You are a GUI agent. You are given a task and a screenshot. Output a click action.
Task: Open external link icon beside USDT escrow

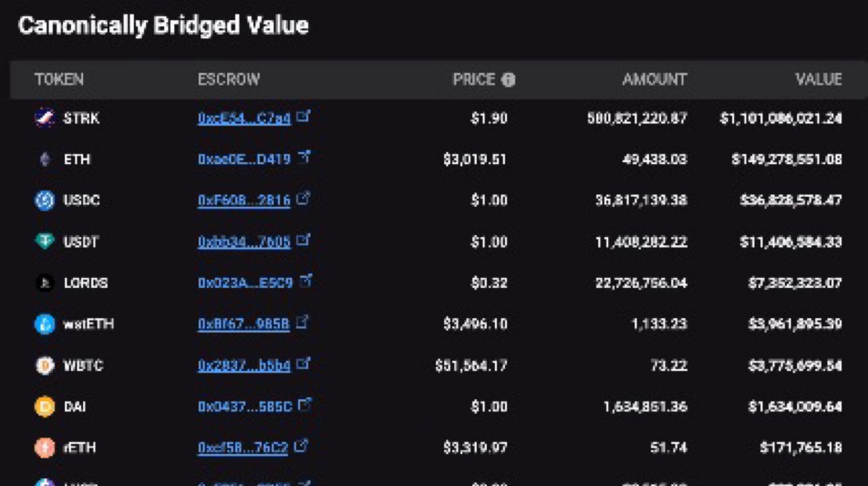click(304, 240)
